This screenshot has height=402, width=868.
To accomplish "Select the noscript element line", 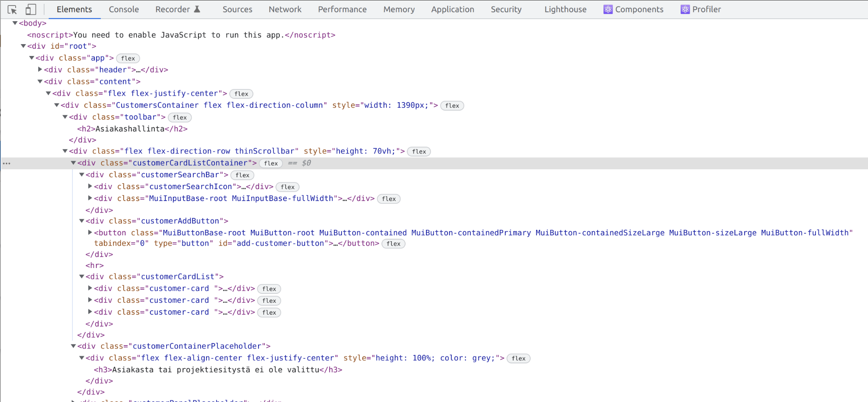I will [x=181, y=35].
